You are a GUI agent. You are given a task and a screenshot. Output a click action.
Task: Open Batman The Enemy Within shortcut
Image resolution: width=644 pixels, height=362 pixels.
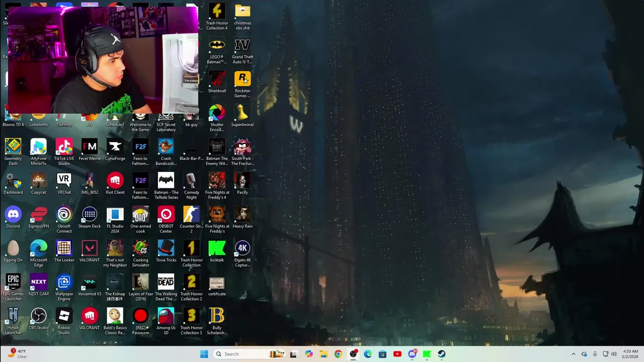(x=217, y=152)
